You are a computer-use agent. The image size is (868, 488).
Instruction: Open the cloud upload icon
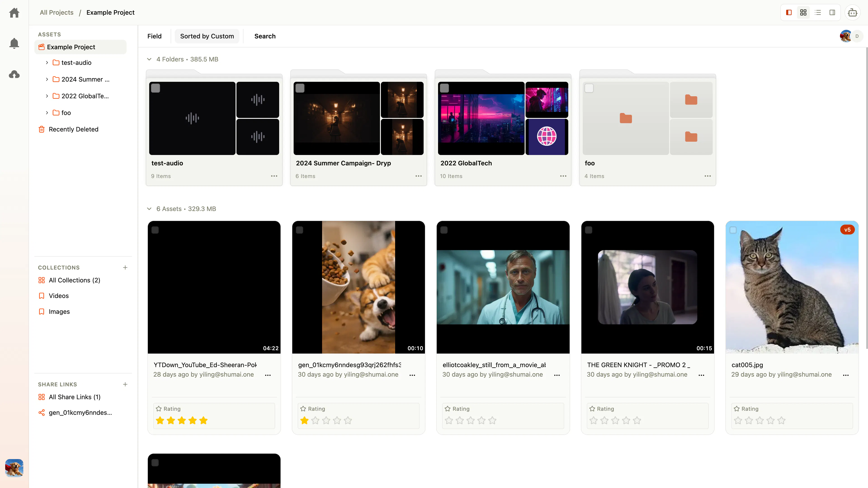pos(14,74)
